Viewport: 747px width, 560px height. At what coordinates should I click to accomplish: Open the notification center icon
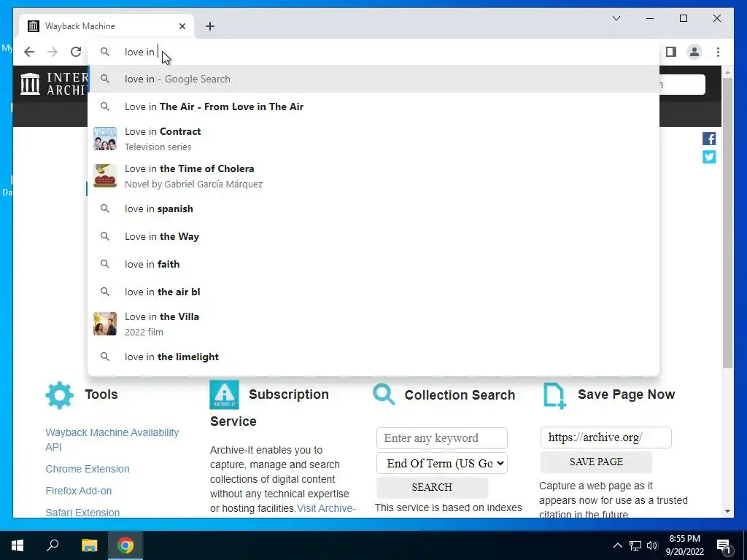point(724,545)
